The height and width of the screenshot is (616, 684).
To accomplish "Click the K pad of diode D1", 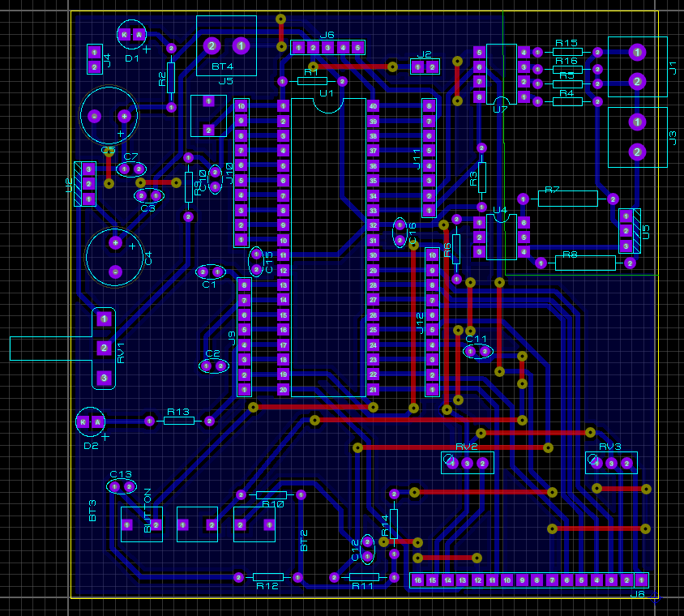I will pyautogui.click(x=125, y=35).
